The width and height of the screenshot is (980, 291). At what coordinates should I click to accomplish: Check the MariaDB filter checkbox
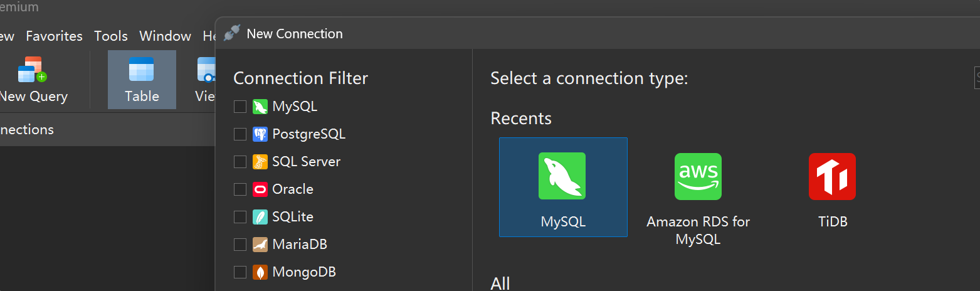240,245
